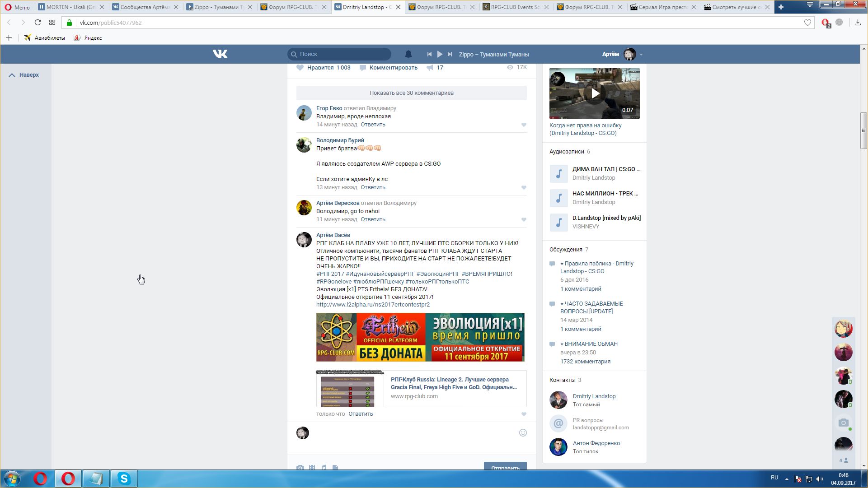
Task: Open Егор Евко profile name
Action: pyautogui.click(x=329, y=108)
